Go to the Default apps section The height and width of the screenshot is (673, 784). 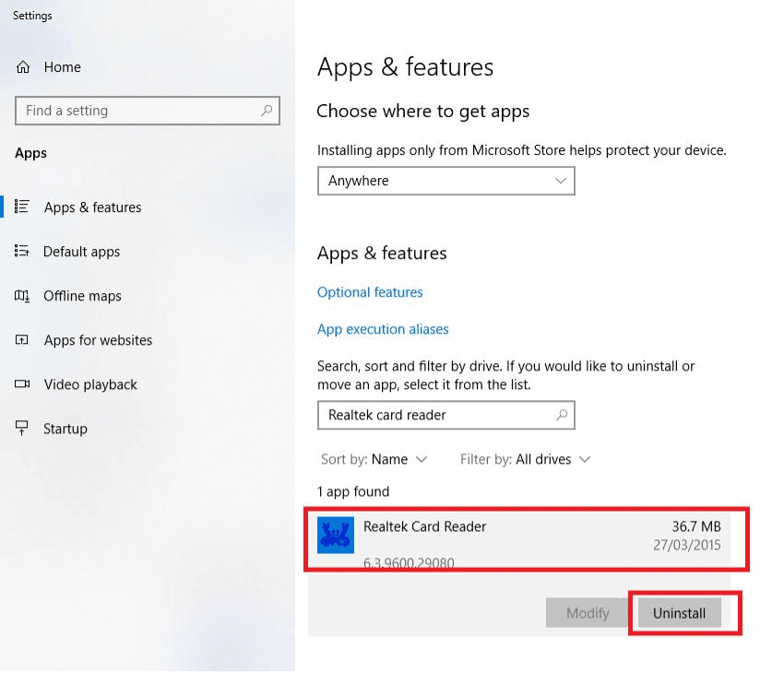81,252
